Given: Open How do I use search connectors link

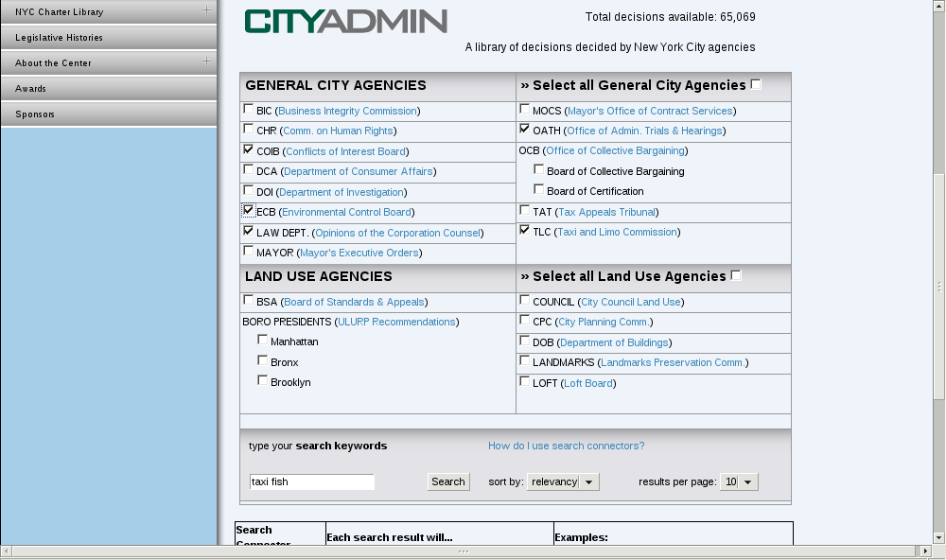Looking at the screenshot, I should point(567,446).
